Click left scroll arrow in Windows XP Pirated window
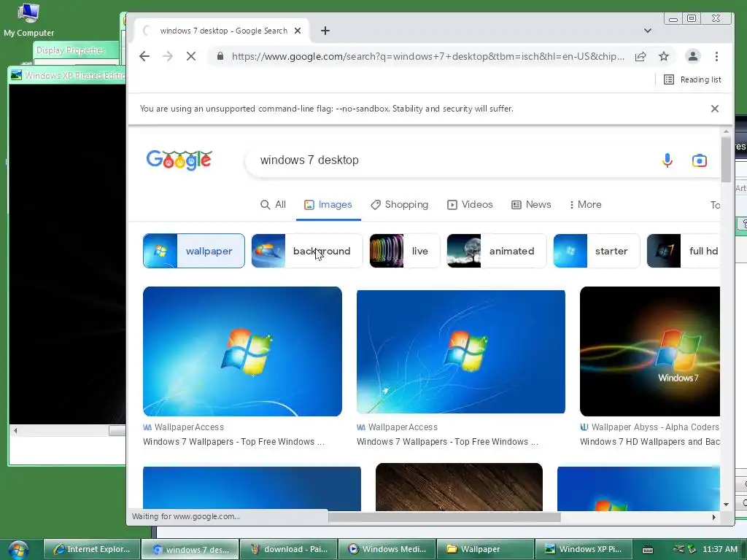747x560 pixels. point(16,430)
